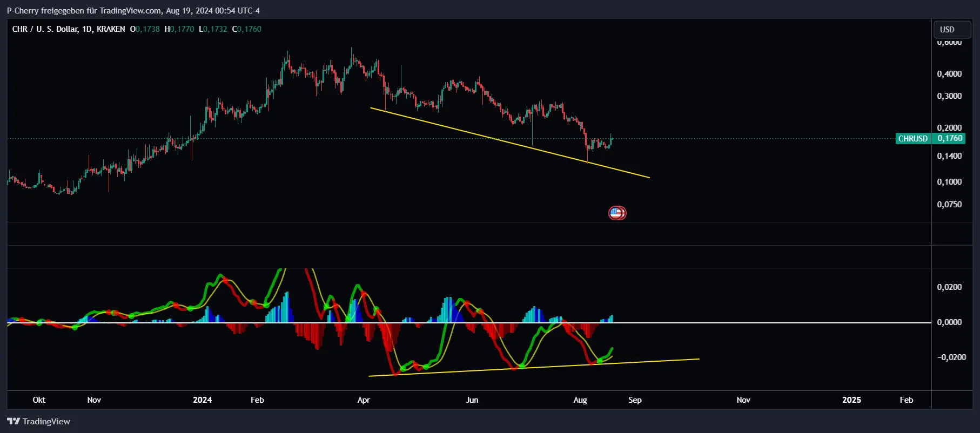Click the 0,0000 indicator scale label
The image size is (980, 433).
pos(949,322)
